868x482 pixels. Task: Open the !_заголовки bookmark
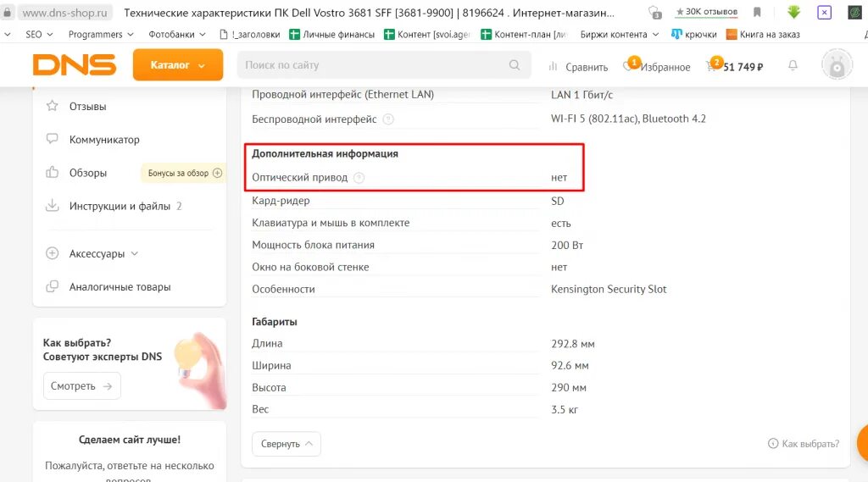250,35
